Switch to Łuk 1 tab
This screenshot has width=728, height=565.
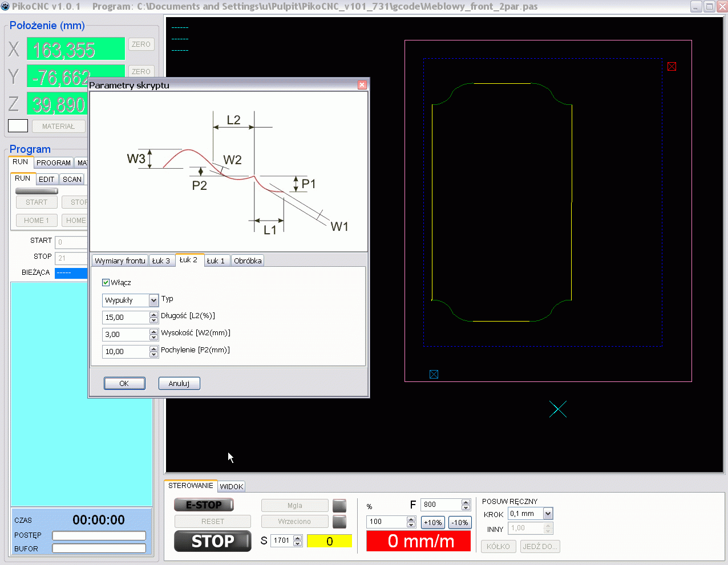point(216,261)
